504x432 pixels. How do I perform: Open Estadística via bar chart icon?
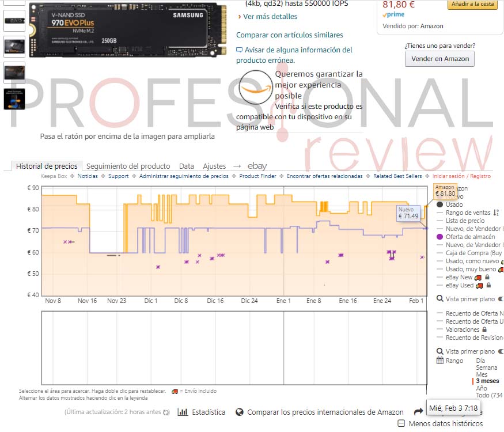183,412
